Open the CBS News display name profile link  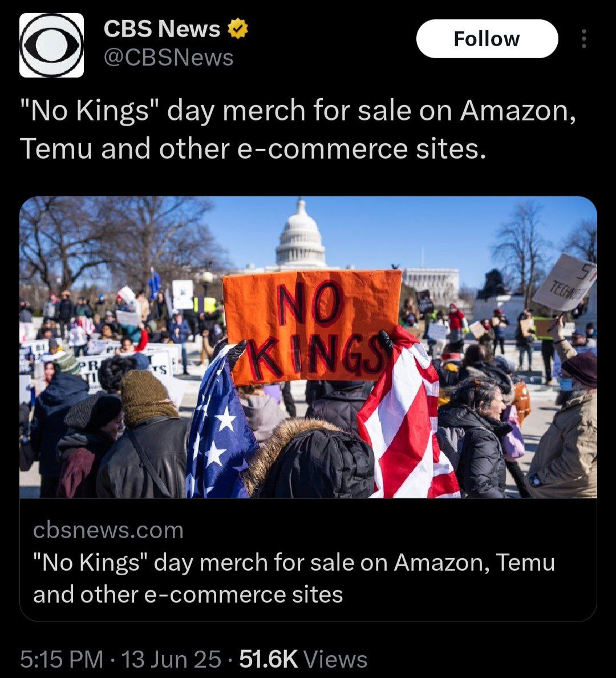coord(161,29)
